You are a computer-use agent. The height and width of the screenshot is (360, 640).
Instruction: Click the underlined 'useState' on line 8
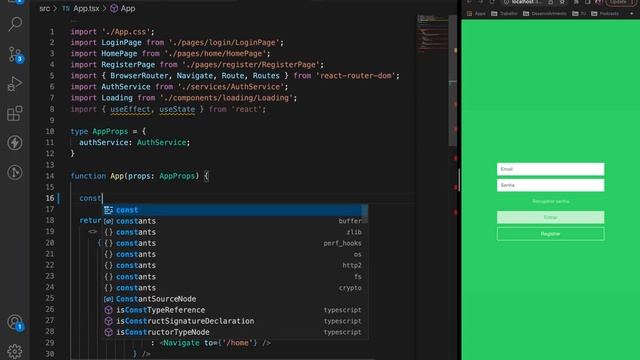click(x=177, y=109)
